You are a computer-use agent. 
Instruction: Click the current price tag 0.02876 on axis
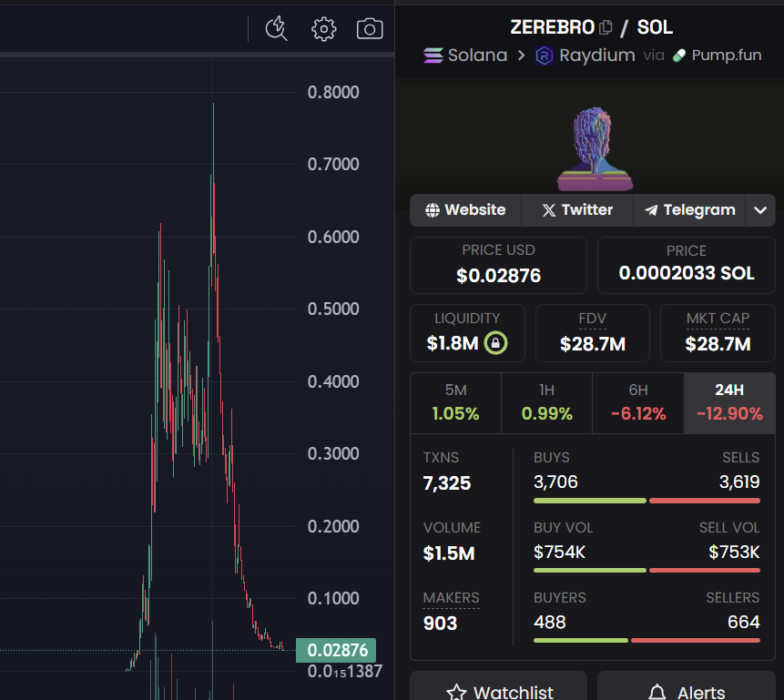pos(336,650)
